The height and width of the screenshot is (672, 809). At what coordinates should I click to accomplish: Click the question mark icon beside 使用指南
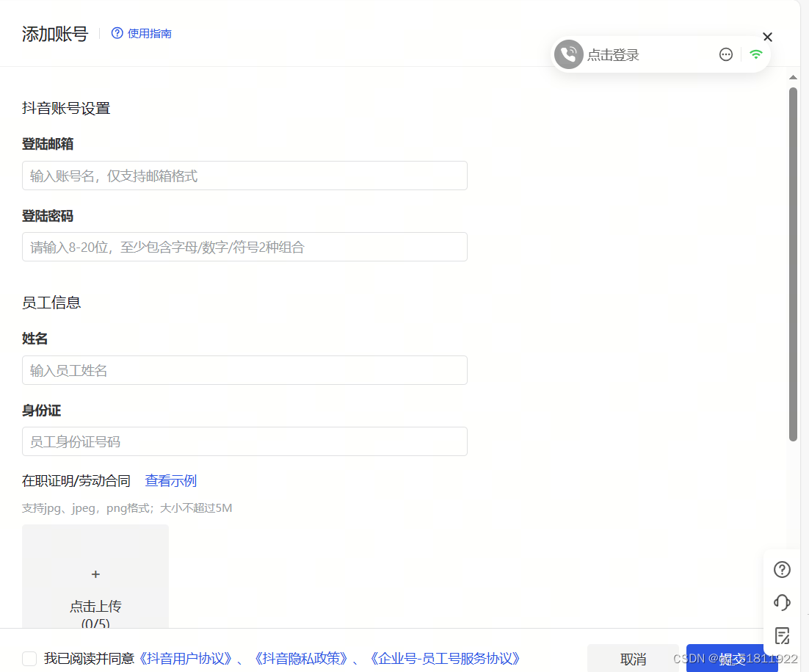117,33
